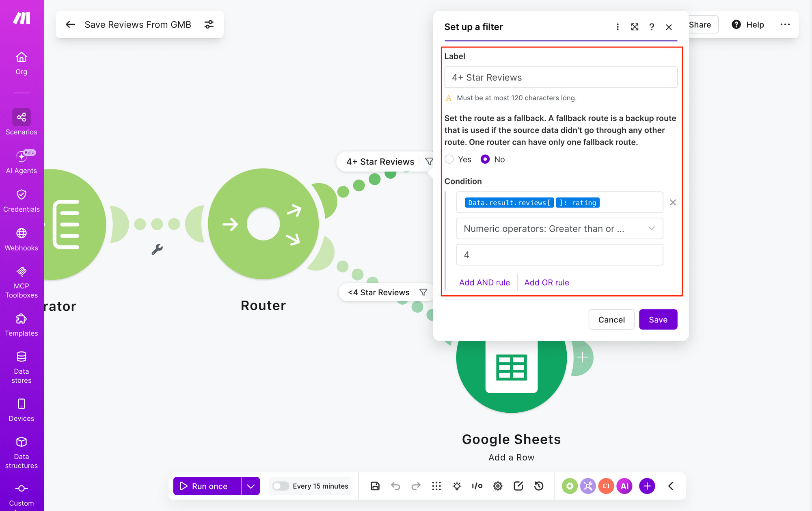Screen dimensions: 812x511
Task: Click the wrench icon on the route
Action: (x=157, y=249)
